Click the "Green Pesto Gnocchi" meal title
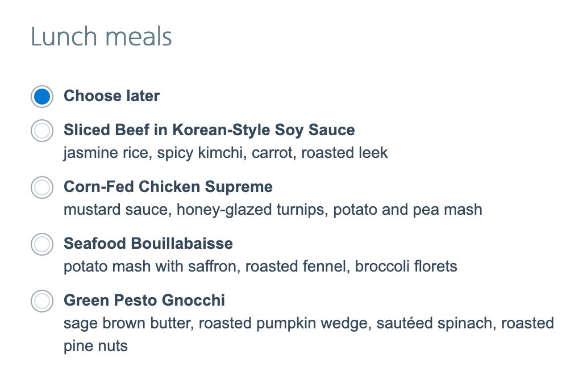The width and height of the screenshot is (583, 392). [x=144, y=300]
